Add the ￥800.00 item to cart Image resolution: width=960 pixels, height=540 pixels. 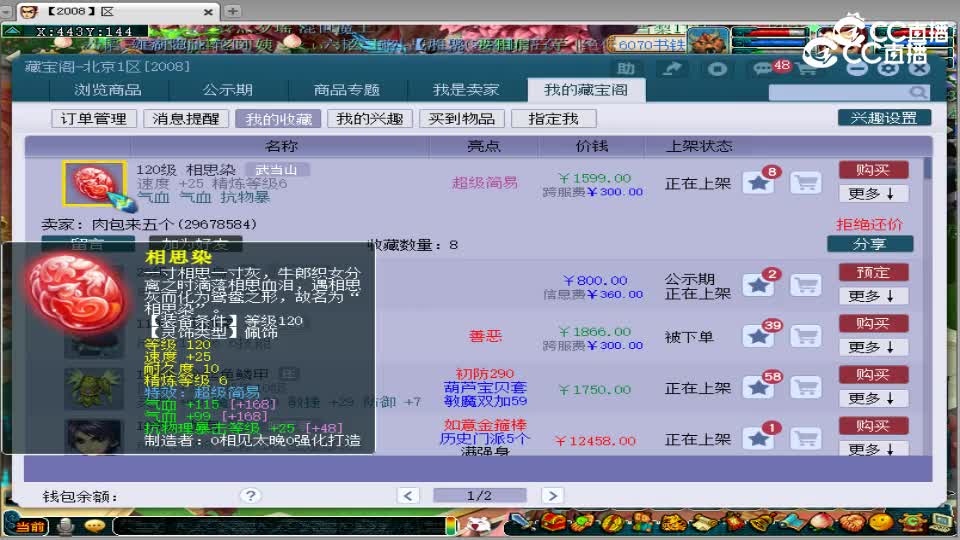[x=806, y=285]
